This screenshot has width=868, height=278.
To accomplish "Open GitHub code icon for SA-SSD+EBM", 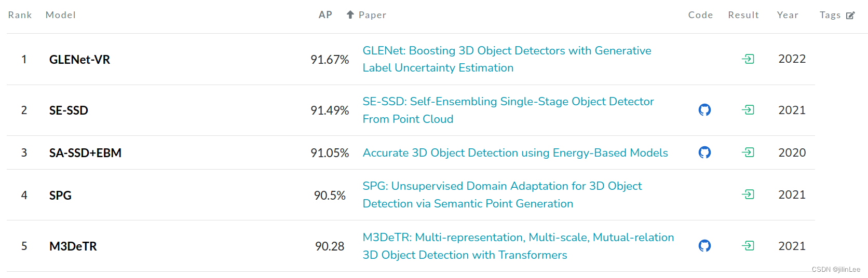I will pyautogui.click(x=704, y=152).
